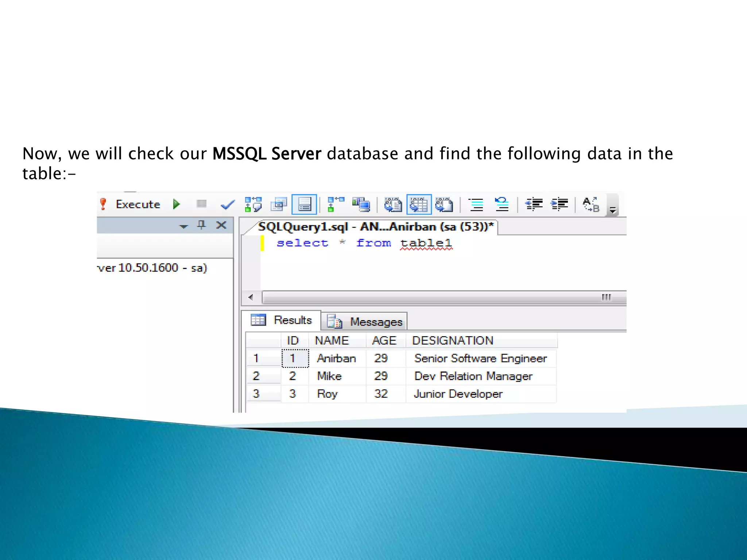Switch to the Messages tab
Viewport: 747px width, 560px height.
point(364,322)
